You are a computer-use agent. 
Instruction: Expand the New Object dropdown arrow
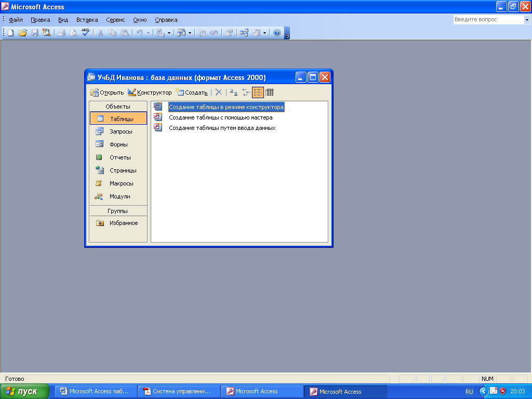(264, 33)
